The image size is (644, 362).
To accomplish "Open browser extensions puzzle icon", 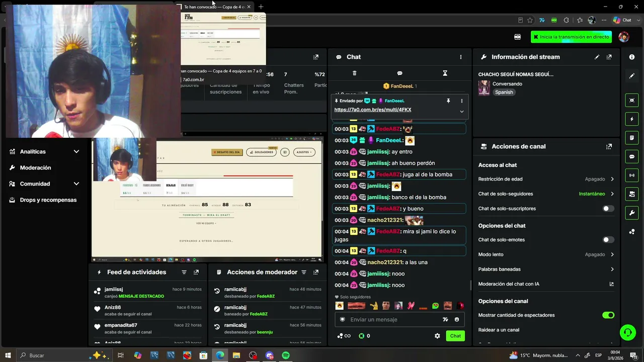I will [567, 20].
